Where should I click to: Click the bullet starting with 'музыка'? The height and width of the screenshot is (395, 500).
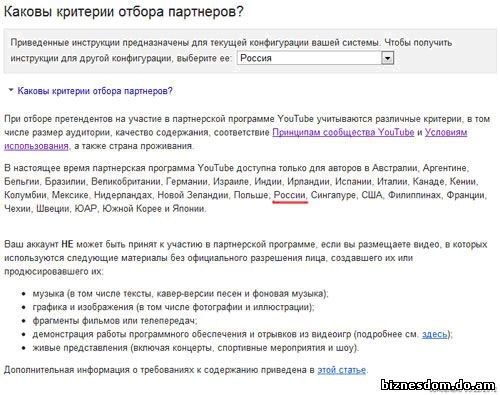[180, 294]
